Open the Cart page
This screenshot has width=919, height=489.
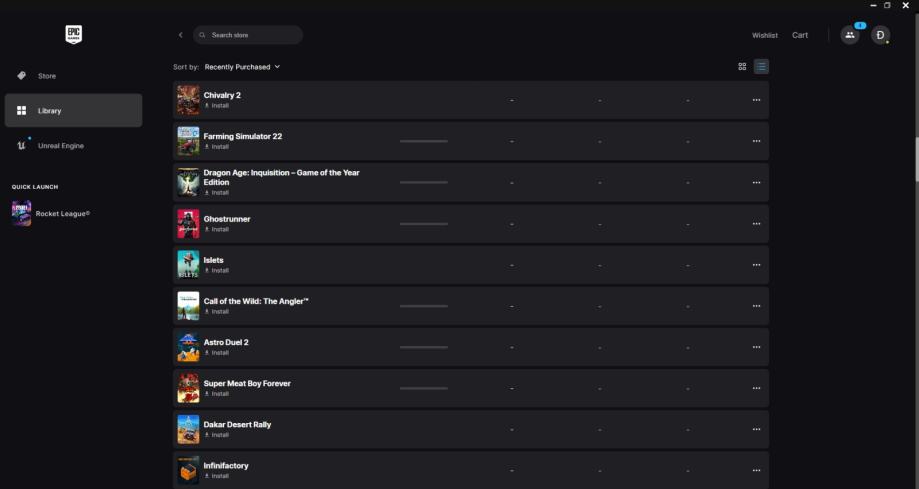coord(800,35)
